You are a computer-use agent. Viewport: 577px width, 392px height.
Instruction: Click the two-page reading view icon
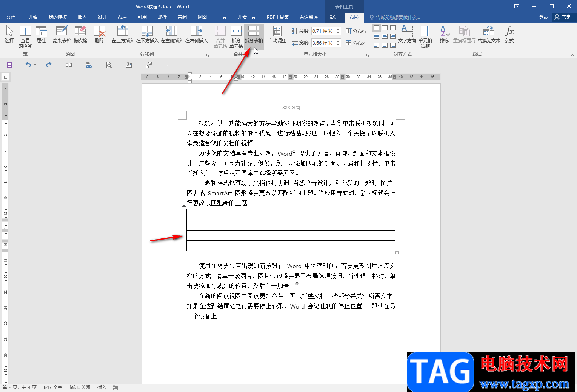pos(69,65)
